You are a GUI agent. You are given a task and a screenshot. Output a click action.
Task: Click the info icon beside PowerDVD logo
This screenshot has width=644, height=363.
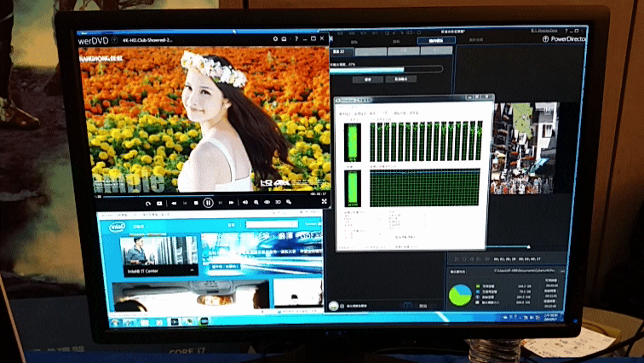click(115, 40)
